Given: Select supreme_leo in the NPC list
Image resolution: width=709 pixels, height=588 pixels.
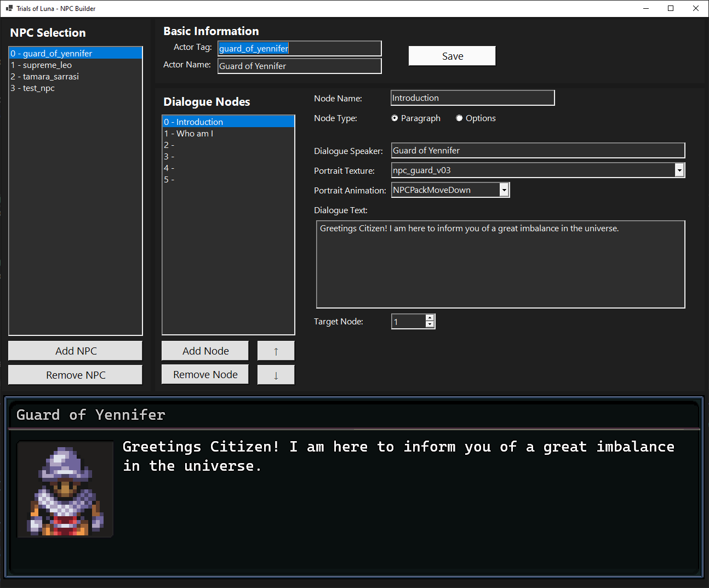Looking at the screenshot, I should [47, 65].
